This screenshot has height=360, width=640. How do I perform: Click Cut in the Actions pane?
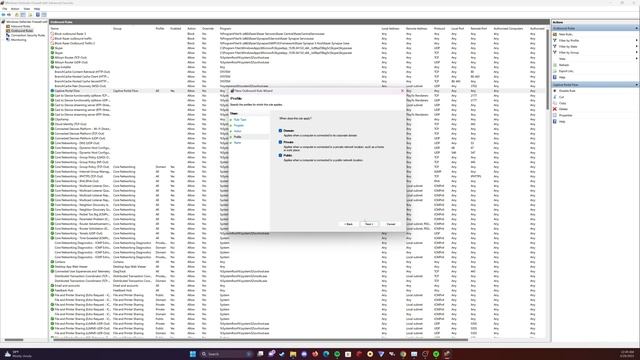562,97
